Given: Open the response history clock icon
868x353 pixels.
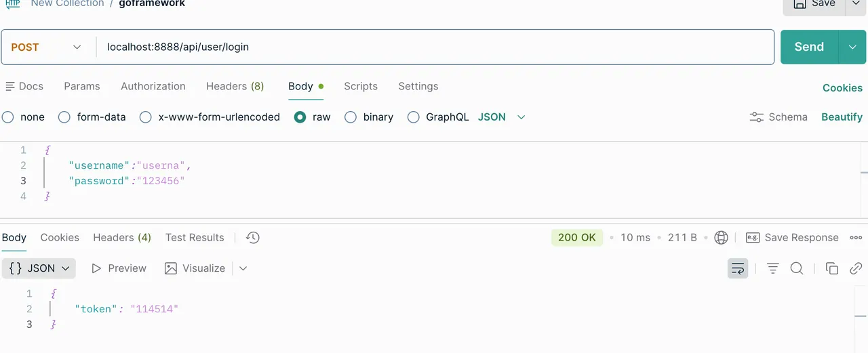Looking at the screenshot, I should click(253, 238).
